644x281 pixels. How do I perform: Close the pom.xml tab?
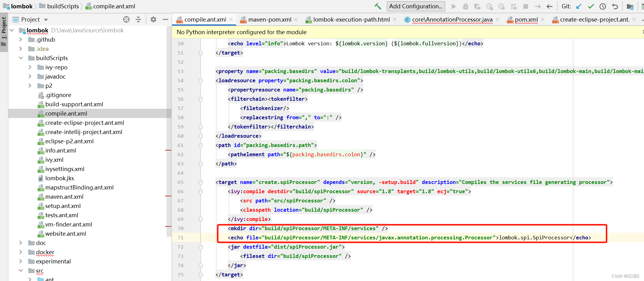coord(543,19)
